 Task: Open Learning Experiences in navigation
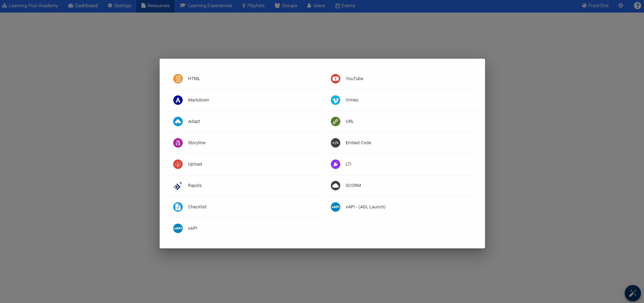click(206, 6)
